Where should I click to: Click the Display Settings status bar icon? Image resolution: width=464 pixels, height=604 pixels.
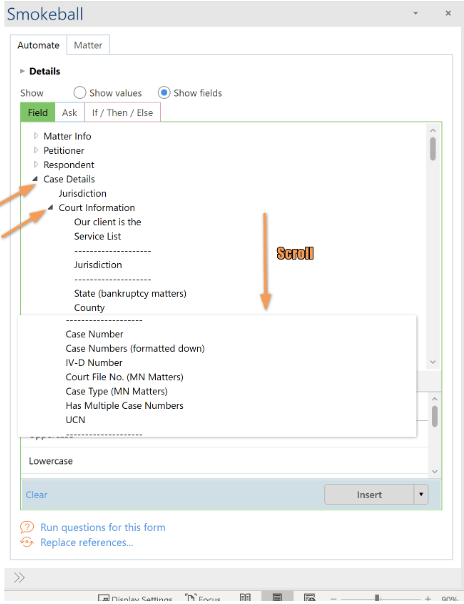[x=104, y=598]
